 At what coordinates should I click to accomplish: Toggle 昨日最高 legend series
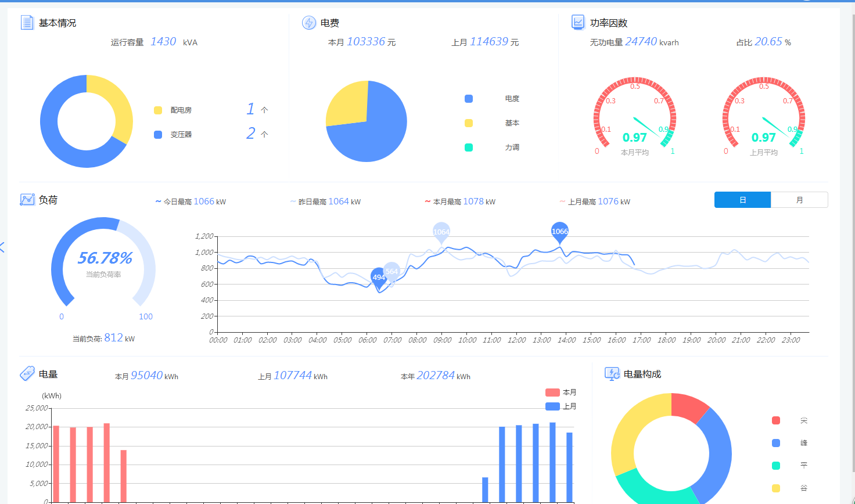tap(325, 201)
